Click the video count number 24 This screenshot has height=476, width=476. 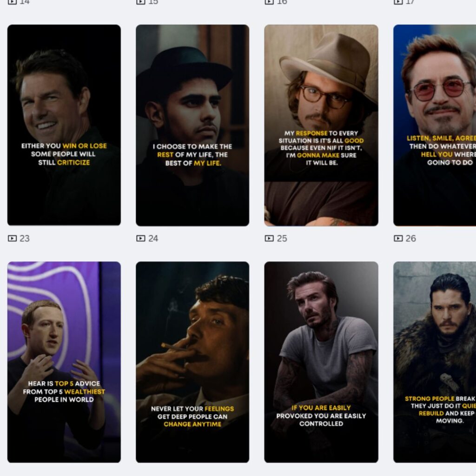click(153, 238)
